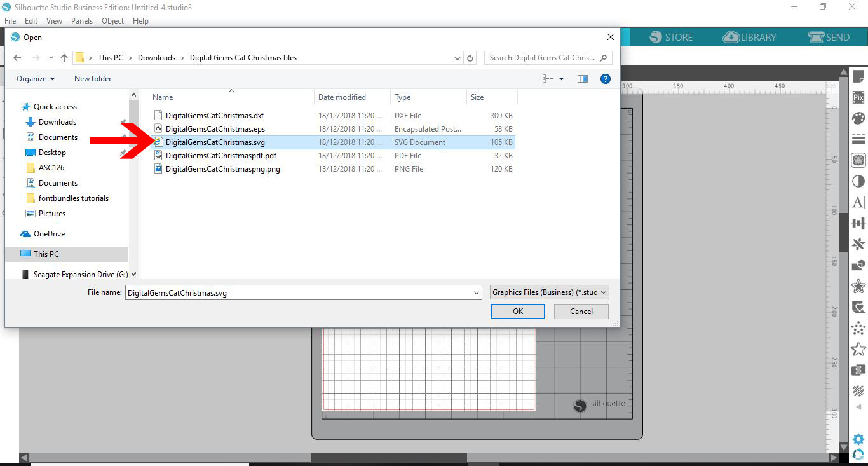868x466 pixels.
Task: Open the File menu
Action: pos(10,21)
